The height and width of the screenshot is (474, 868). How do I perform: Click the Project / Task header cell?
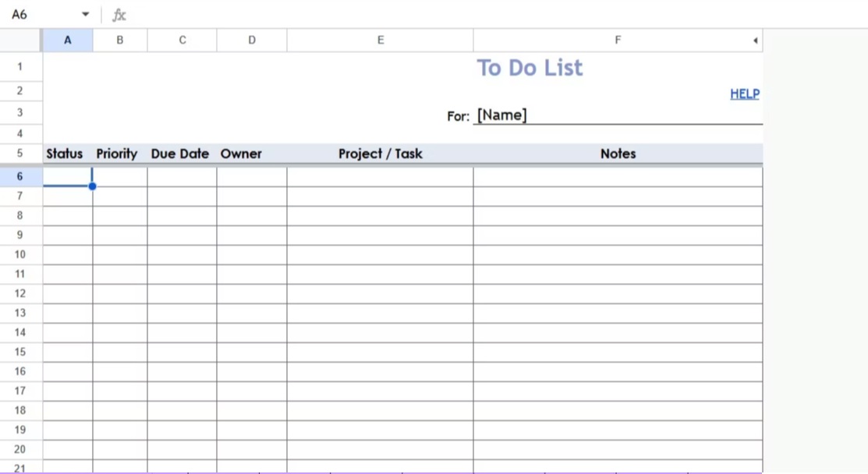[380, 154]
